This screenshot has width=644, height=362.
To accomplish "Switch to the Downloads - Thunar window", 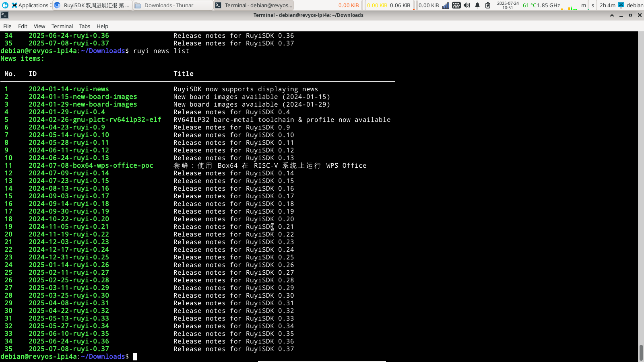I will 173,5.
